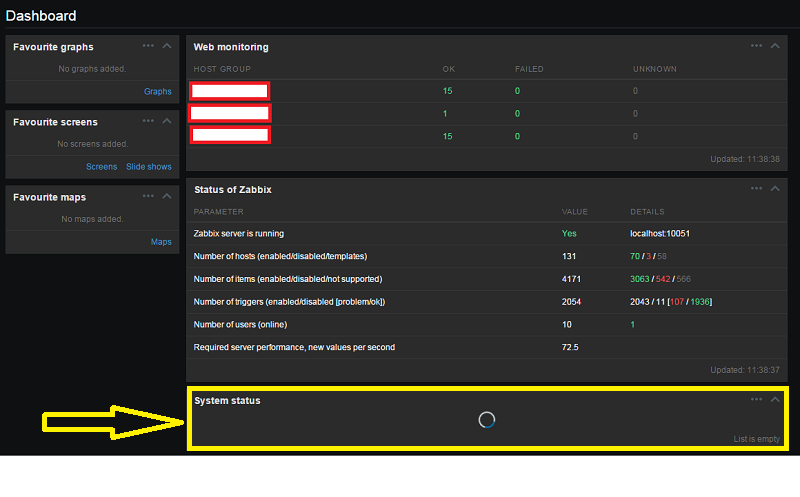Viewport: 800px width, 497px height.
Task: Select the third redacted host group
Action: (230, 135)
